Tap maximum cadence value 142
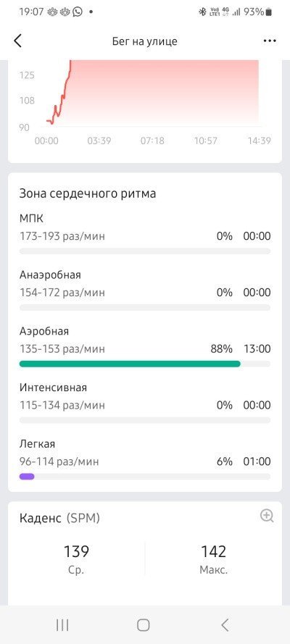Viewport: 290px width, 644px height. coord(214,551)
